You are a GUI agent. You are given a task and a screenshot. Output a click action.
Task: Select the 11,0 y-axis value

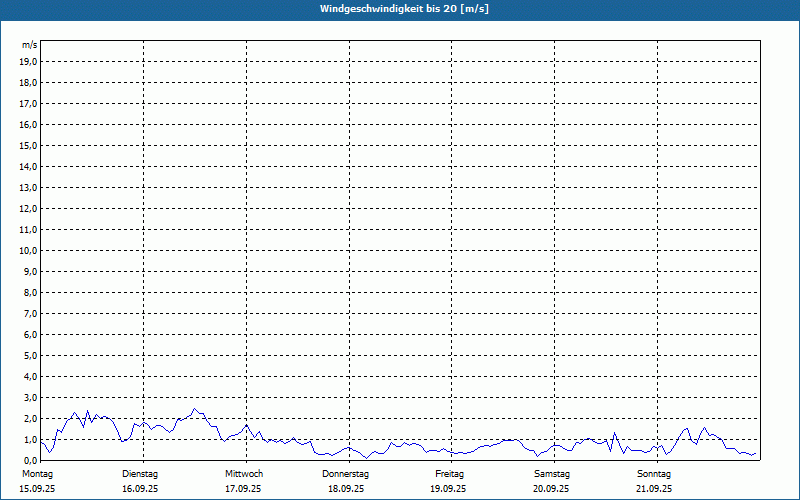[28, 230]
